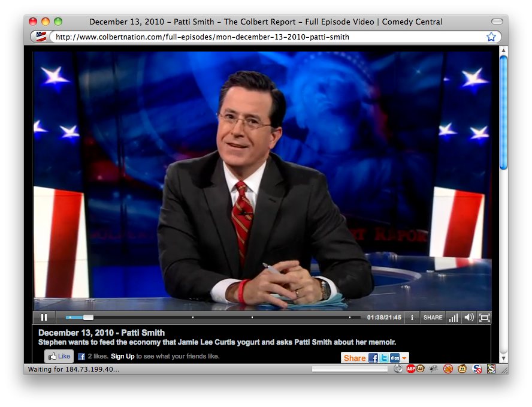532x407 pixels.
Task: Click the video title 'December 13, 2010 - Patti Smith'
Action: pyautogui.click(x=101, y=333)
